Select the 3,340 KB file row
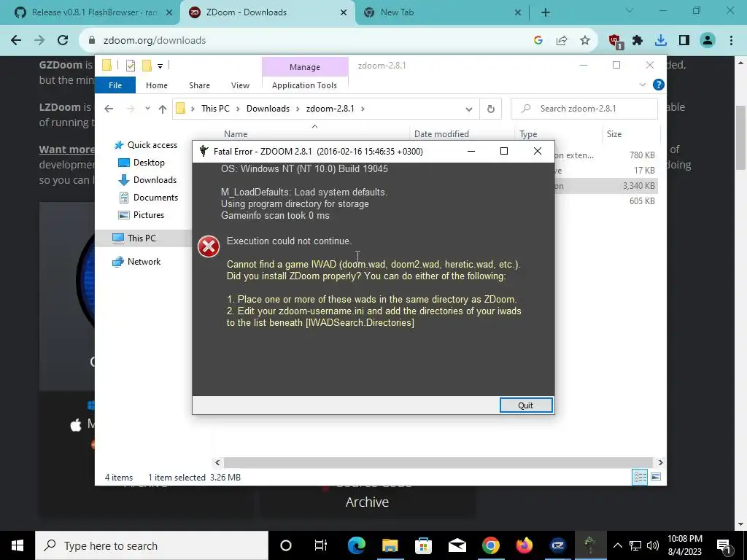This screenshot has width=747, height=560. 606,186
